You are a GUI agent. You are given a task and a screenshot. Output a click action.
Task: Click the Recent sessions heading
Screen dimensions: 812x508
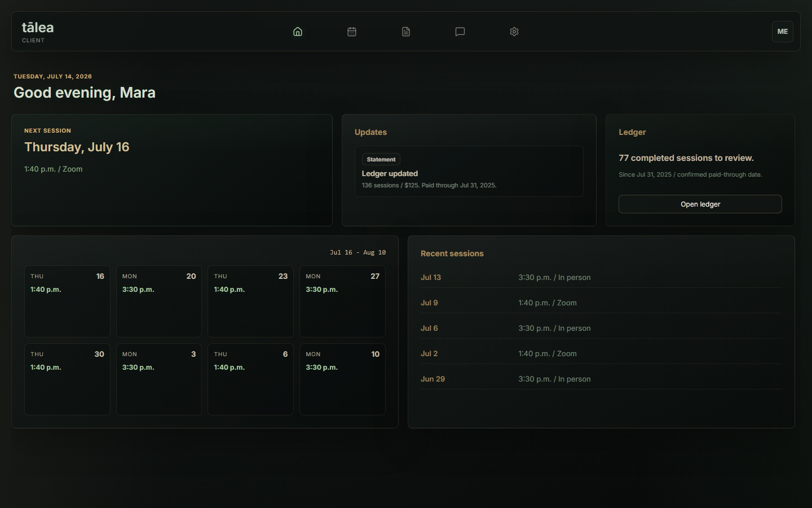[x=452, y=253]
